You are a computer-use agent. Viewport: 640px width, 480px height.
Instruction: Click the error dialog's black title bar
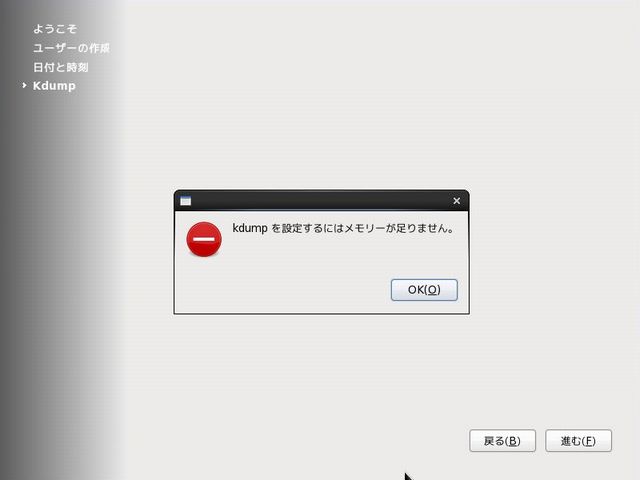[x=320, y=201]
